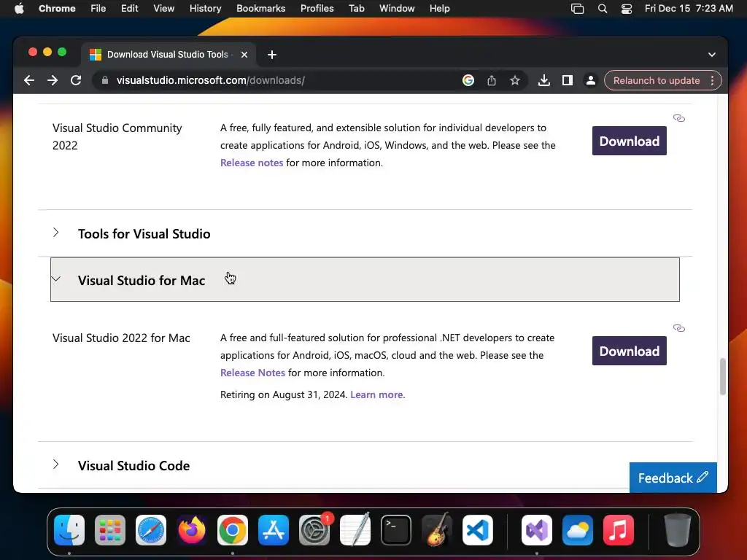Reload the current page
The image size is (747, 560).
pyautogui.click(x=76, y=80)
